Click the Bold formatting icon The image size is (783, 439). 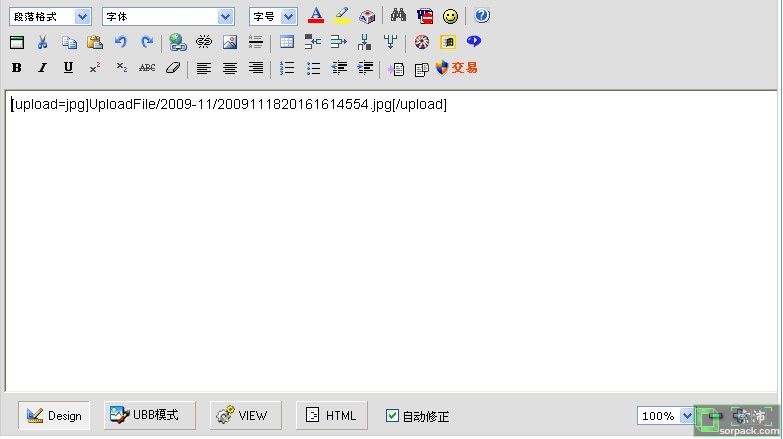pyautogui.click(x=16, y=68)
